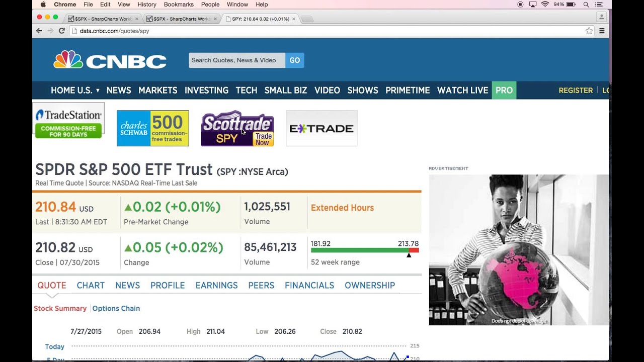Open the Chrome menu in menu bar
This screenshot has width=644, height=362.
pyautogui.click(x=65, y=5)
